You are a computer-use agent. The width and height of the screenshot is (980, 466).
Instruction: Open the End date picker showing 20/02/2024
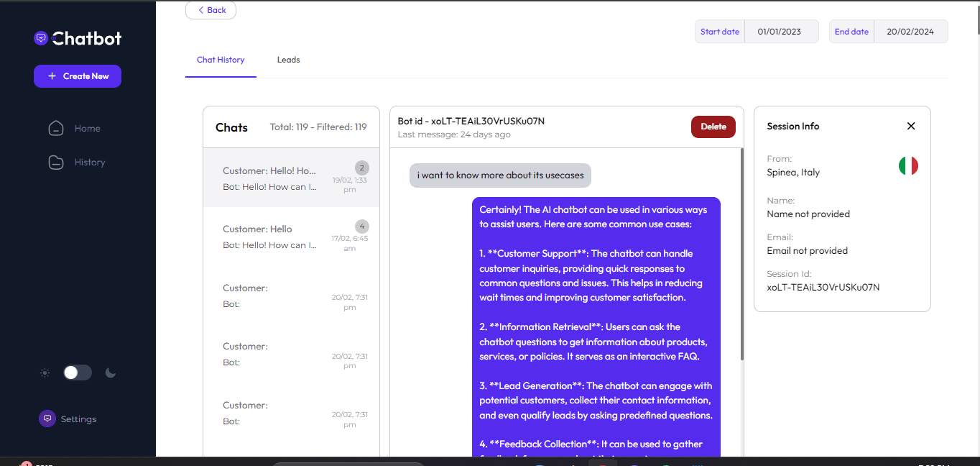[910, 31]
